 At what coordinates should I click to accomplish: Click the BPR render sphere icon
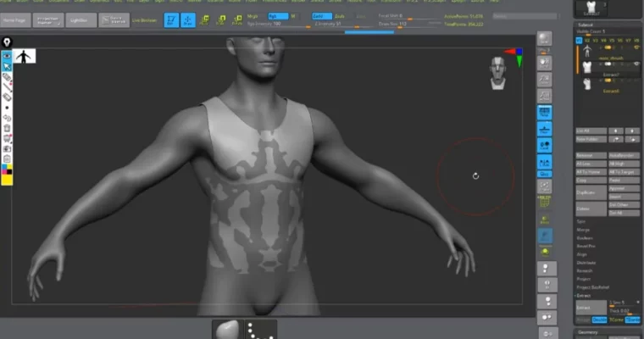pyautogui.click(x=545, y=39)
